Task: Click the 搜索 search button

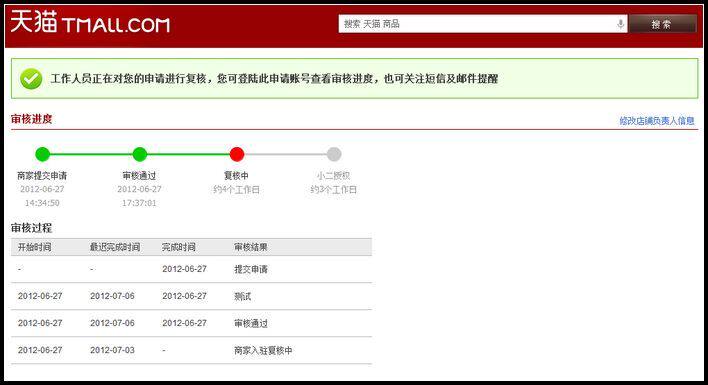Action: (x=662, y=24)
